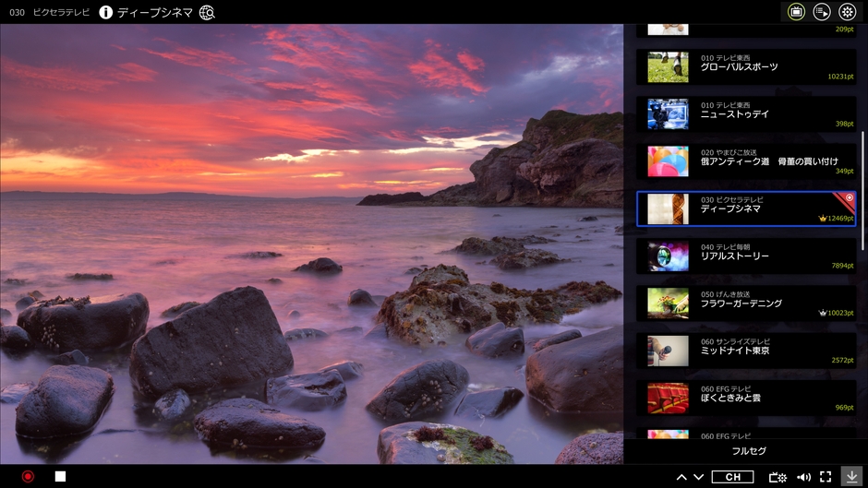Select the フルセグ broadcast mode label
Image resolution: width=868 pixels, height=488 pixels.
(x=748, y=451)
